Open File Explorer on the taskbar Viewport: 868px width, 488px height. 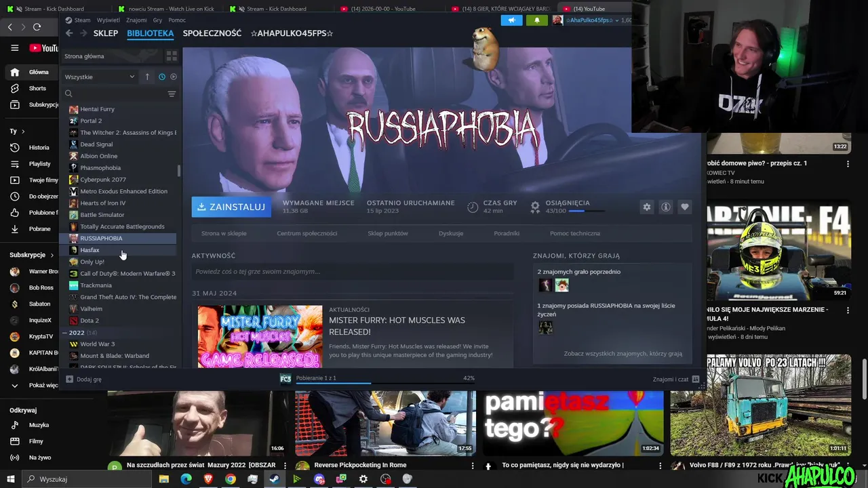pos(164,479)
